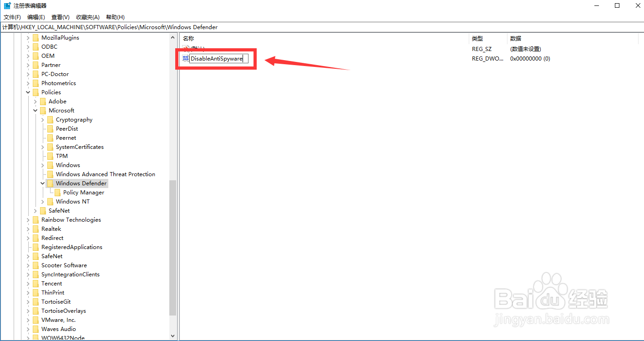Click the Peernet folder icon
This screenshot has width=644, height=341.
[50, 137]
